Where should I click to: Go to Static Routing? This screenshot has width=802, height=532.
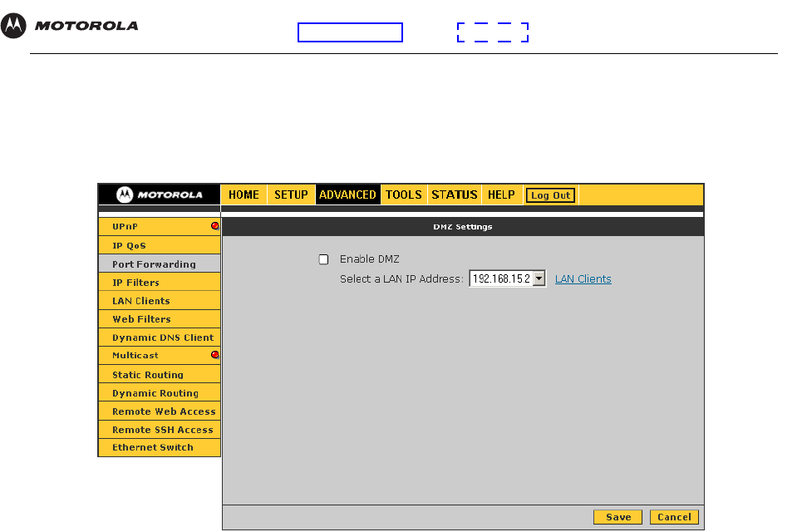(159, 374)
